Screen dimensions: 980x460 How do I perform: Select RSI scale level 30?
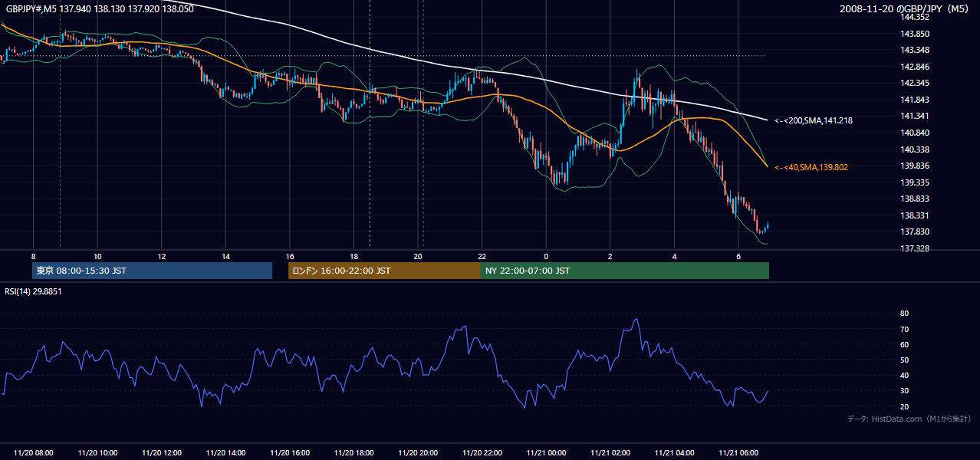tap(905, 391)
